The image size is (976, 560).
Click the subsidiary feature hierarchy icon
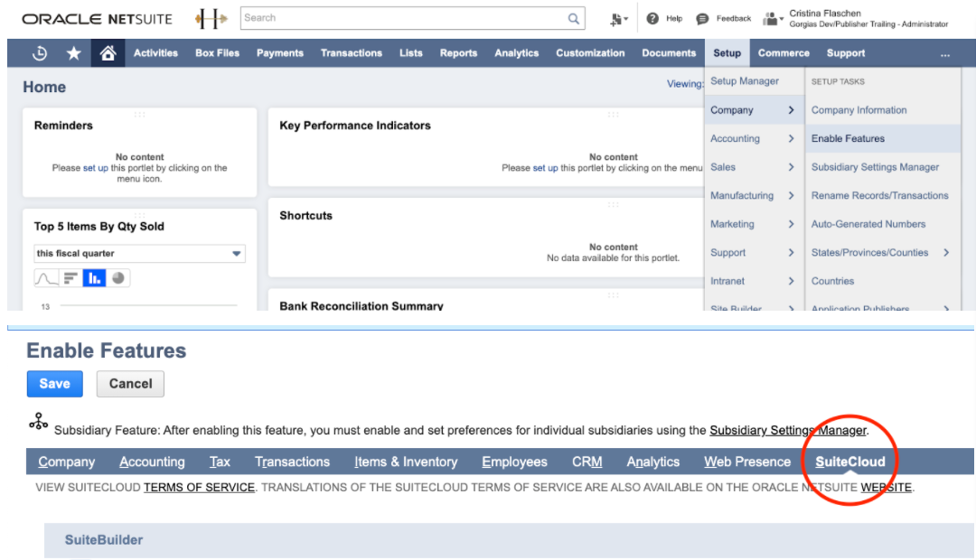tap(38, 422)
